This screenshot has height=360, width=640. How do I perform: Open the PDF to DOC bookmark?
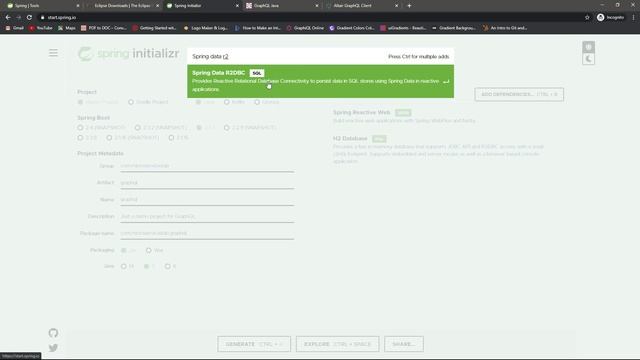pos(104,28)
